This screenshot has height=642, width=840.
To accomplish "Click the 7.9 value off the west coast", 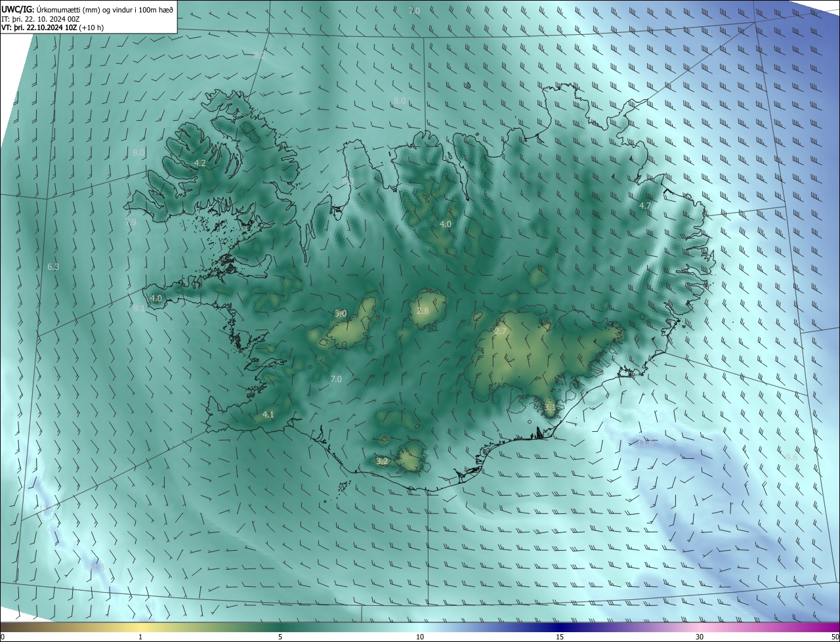I will pos(131,222).
